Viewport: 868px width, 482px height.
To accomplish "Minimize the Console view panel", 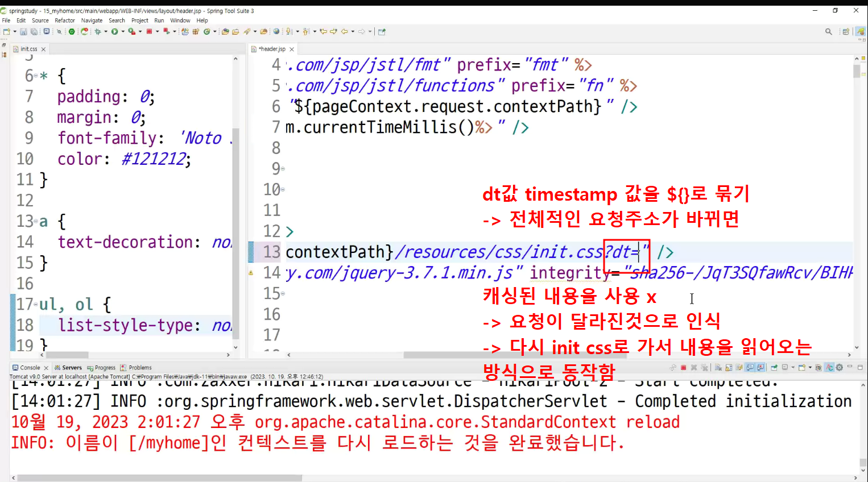I will point(850,367).
